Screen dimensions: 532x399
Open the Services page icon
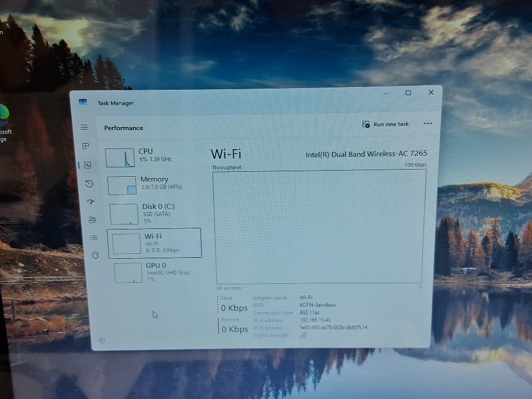click(95, 255)
